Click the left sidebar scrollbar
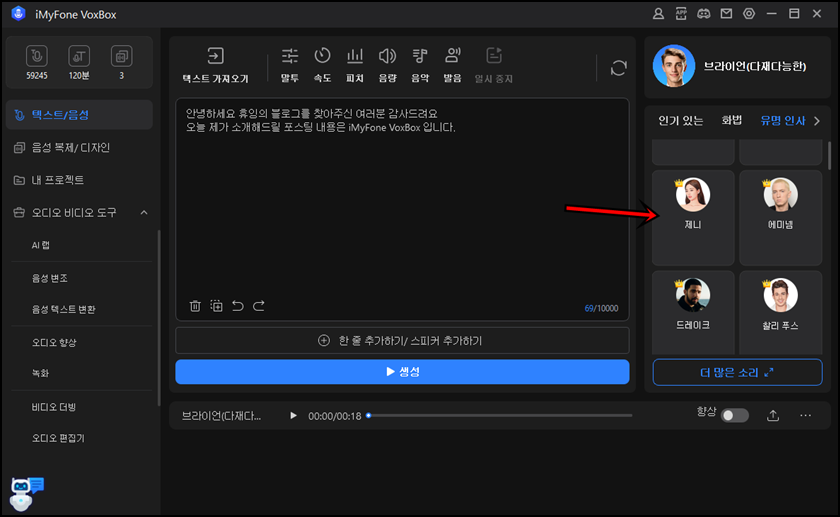This screenshot has width=840, height=517. click(159, 318)
